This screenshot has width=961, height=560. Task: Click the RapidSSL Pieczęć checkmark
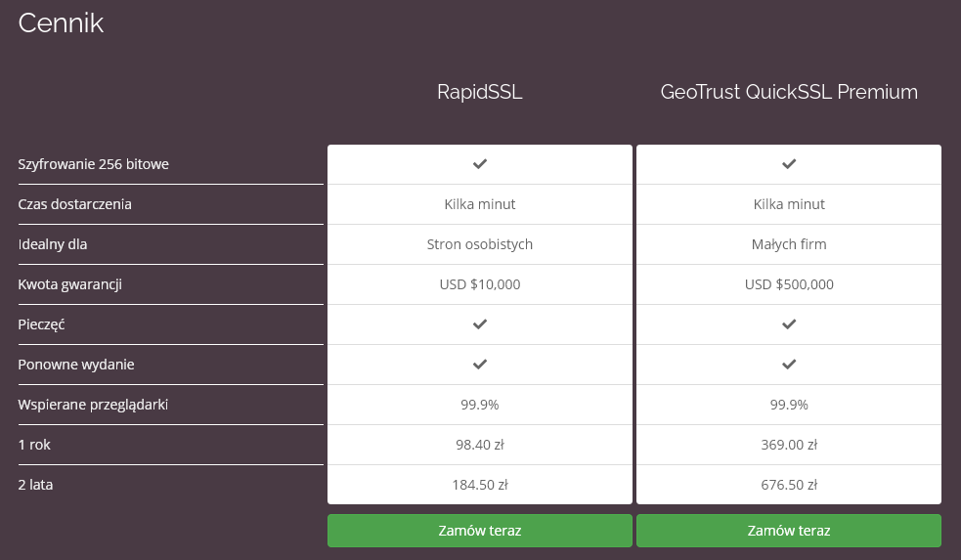pyautogui.click(x=480, y=324)
